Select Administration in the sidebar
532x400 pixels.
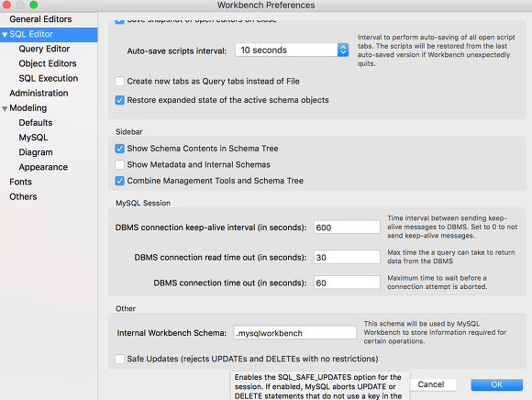click(39, 93)
